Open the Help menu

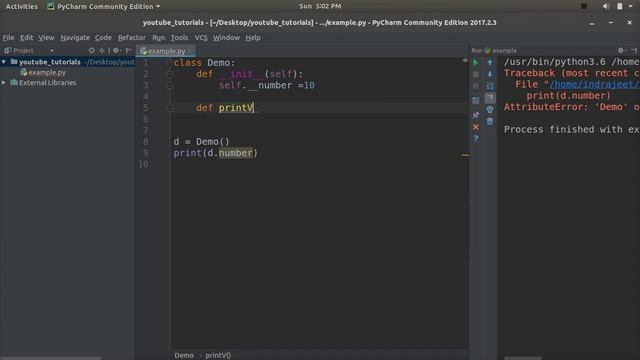(253, 38)
